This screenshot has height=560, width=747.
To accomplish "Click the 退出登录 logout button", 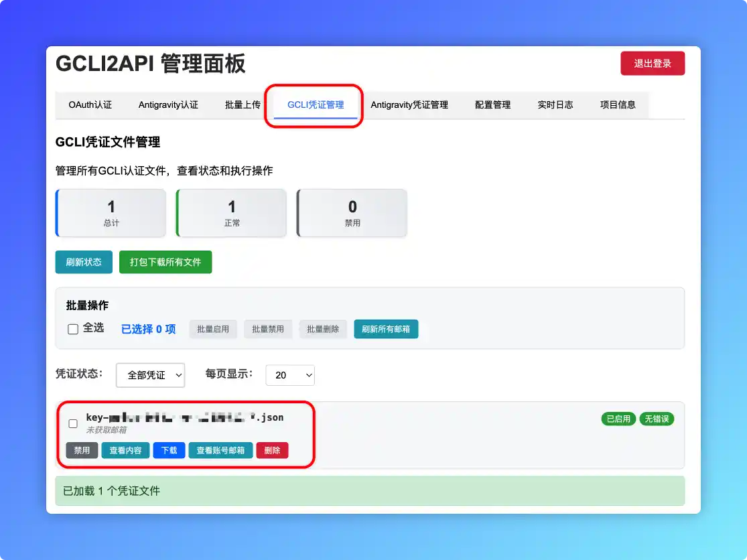I will [652, 64].
